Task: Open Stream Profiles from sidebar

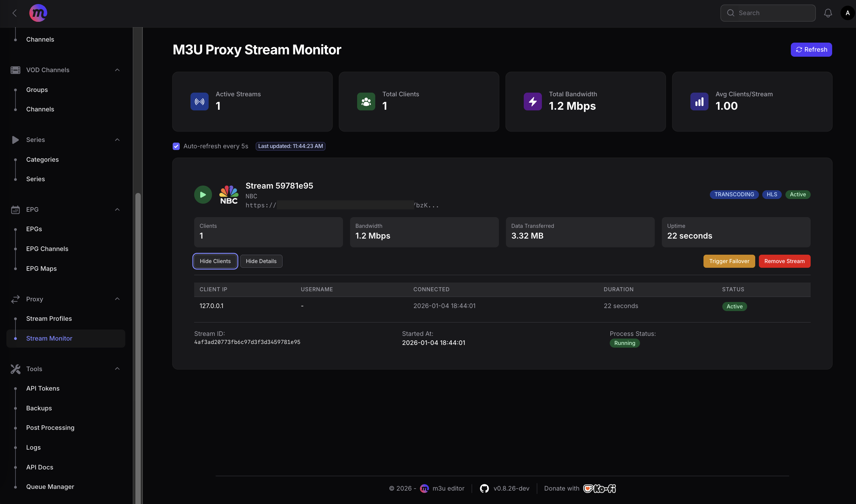Action: coord(49,318)
